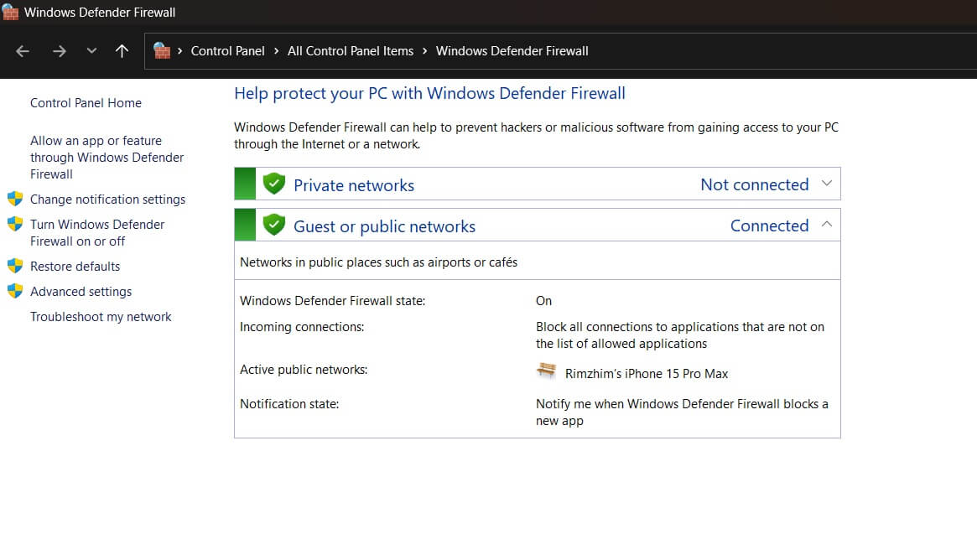Click the firewall state value On
The image size is (977, 560).
(543, 301)
